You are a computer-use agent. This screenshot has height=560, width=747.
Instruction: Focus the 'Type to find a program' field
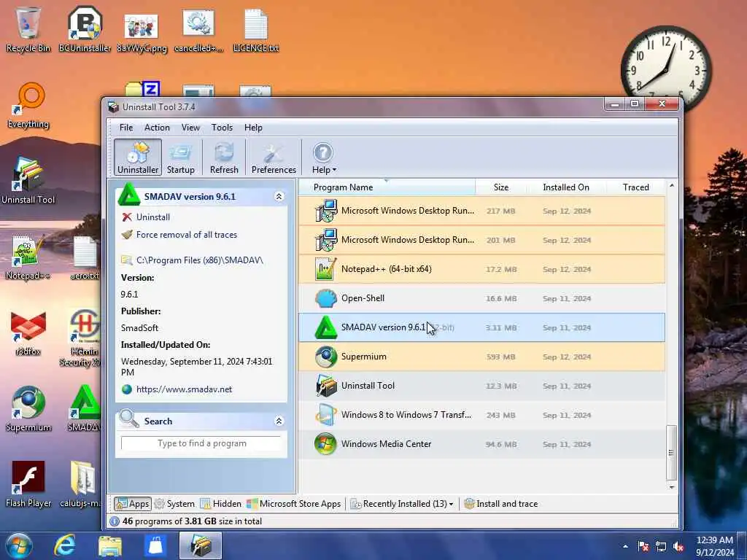pyautogui.click(x=201, y=443)
